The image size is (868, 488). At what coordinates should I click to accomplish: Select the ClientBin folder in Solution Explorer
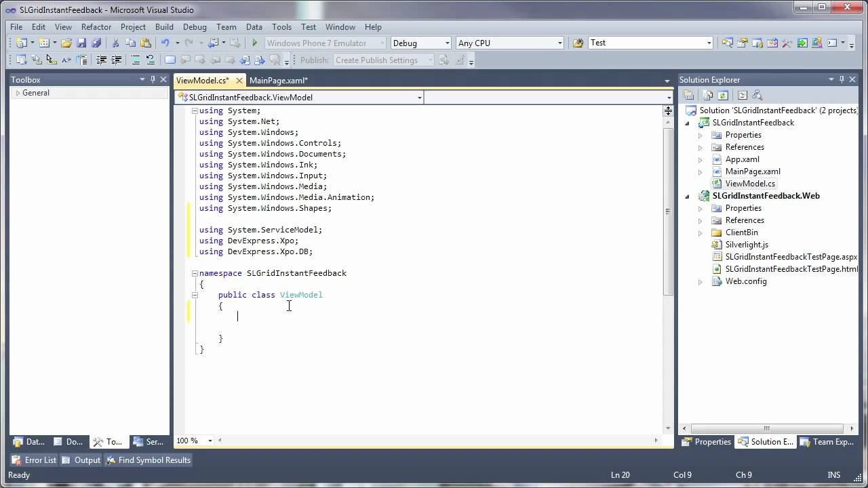(x=741, y=232)
